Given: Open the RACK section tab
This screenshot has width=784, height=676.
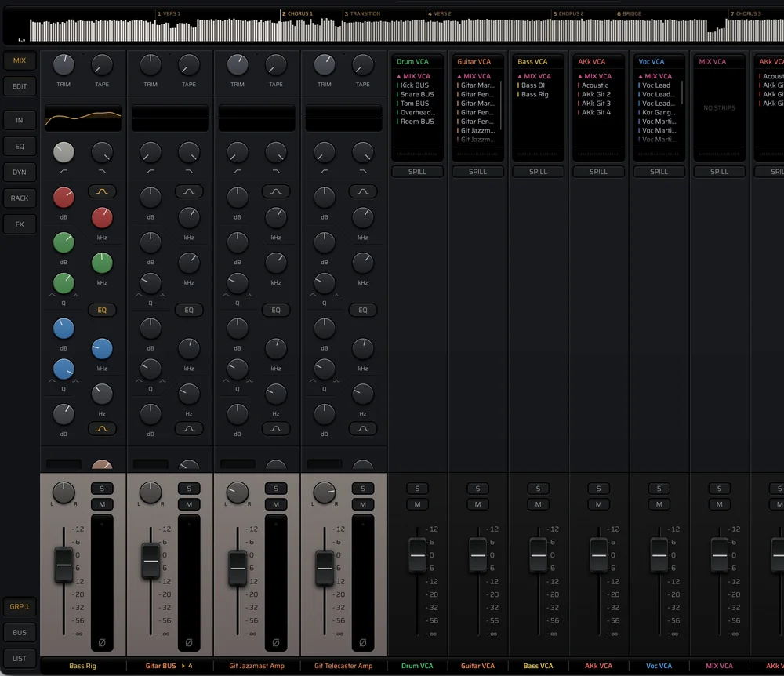Looking at the screenshot, I should pos(20,198).
